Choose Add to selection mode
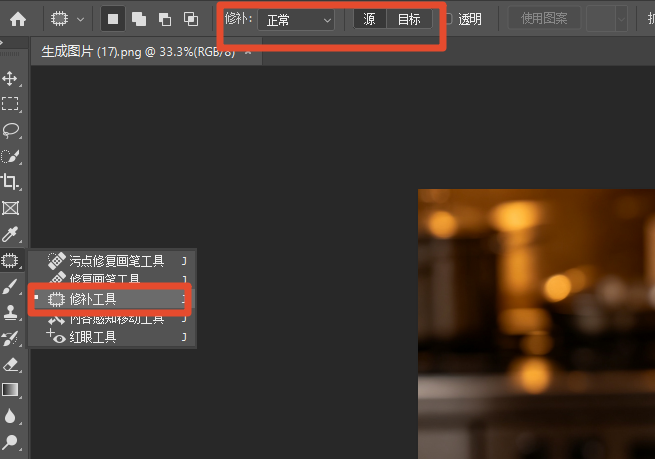 tap(139, 19)
